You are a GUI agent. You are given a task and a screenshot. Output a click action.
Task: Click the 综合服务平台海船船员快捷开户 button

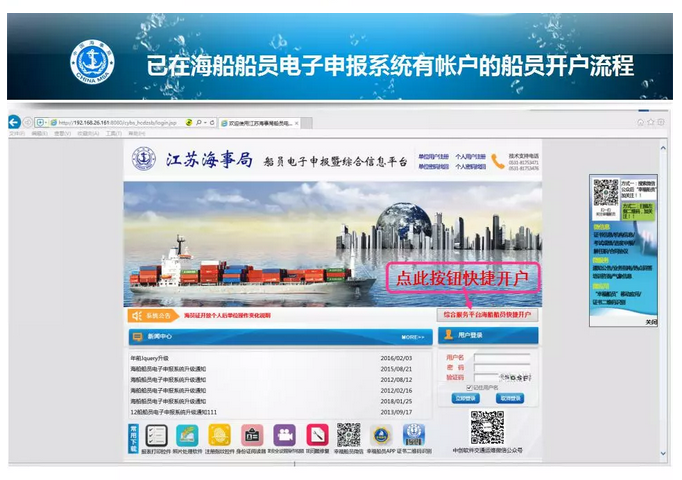tap(487, 314)
